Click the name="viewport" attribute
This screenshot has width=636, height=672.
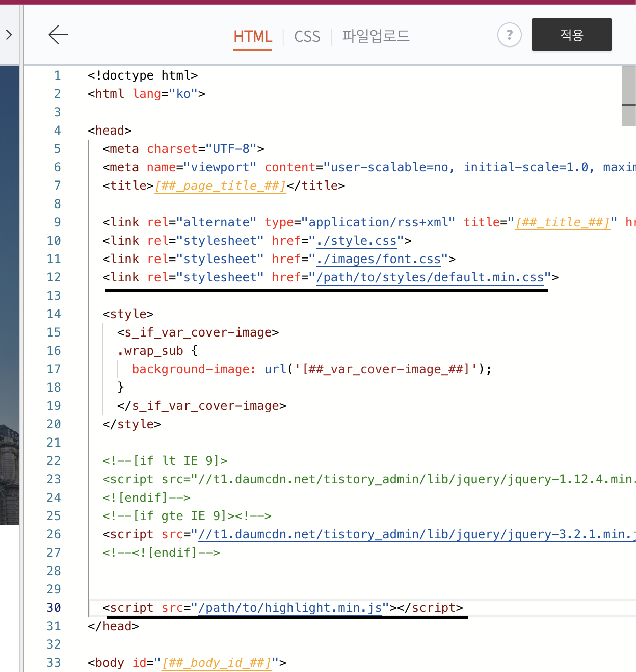coord(202,167)
